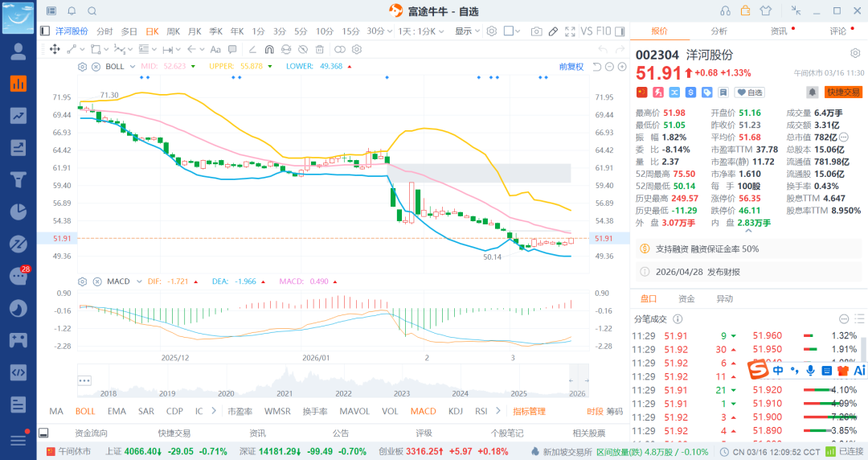Set a price alert with the bell icon
868x460 pixels.
(812, 92)
